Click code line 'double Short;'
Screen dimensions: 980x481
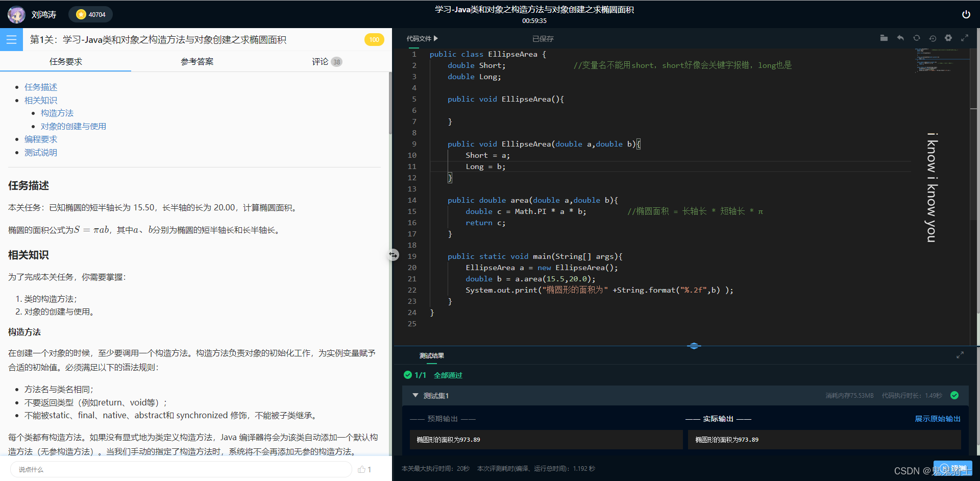click(x=476, y=65)
